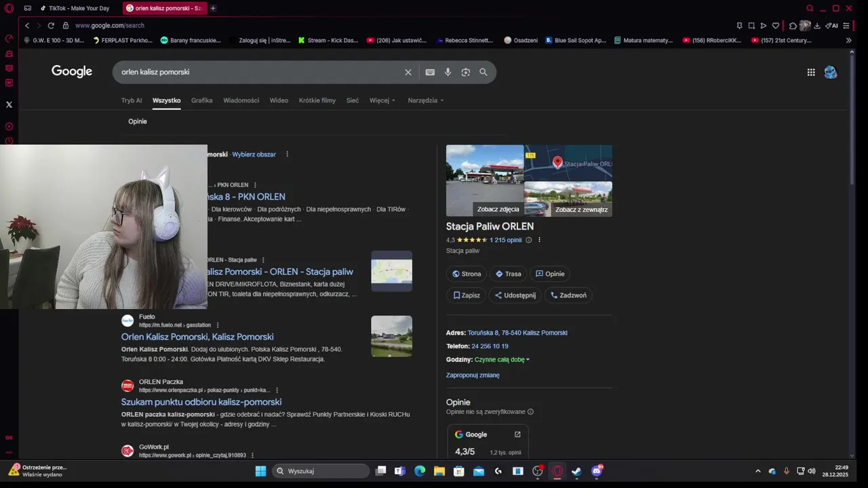Select the Sieć tab
The width and height of the screenshot is (868, 488).
tap(352, 100)
